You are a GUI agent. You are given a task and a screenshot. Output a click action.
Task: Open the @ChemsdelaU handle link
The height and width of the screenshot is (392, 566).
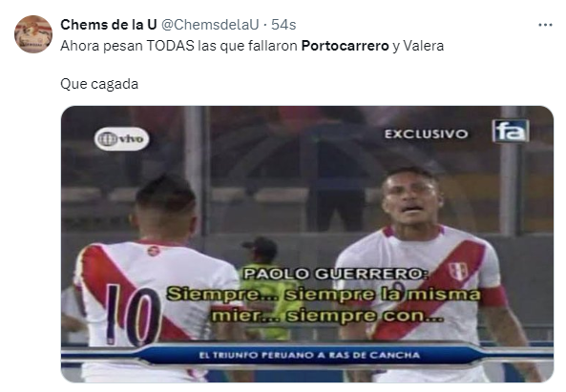(x=210, y=25)
